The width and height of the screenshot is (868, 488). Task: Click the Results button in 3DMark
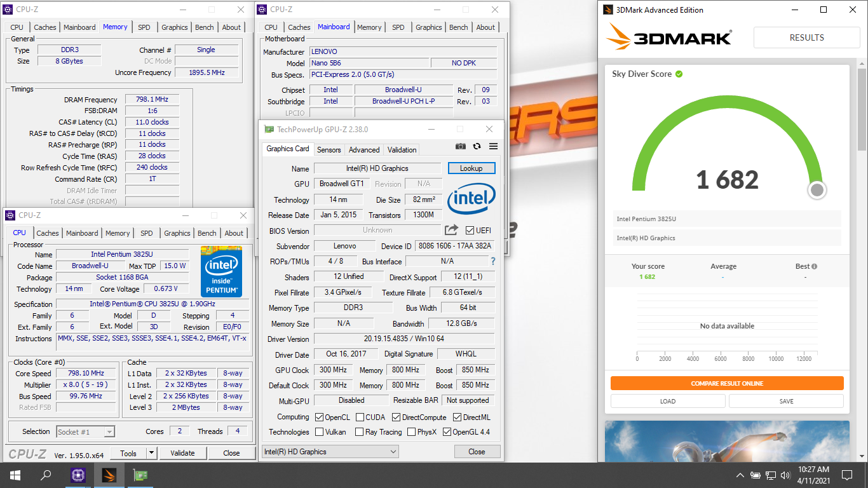tap(806, 37)
